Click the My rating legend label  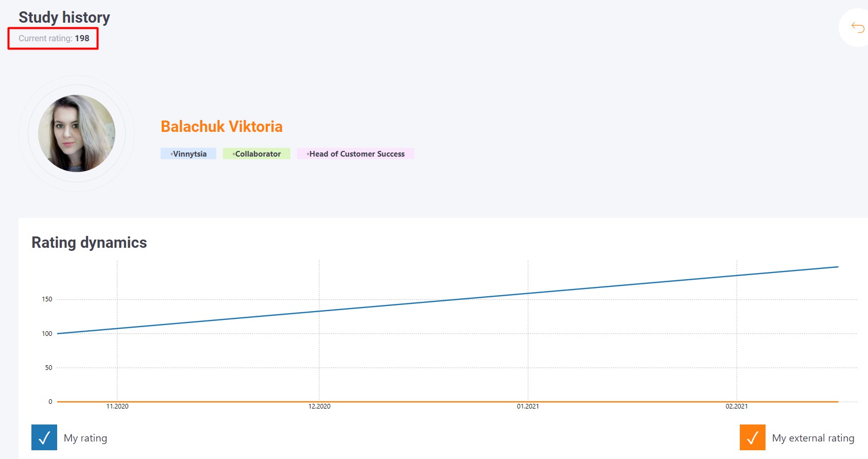click(x=85, y=438)
